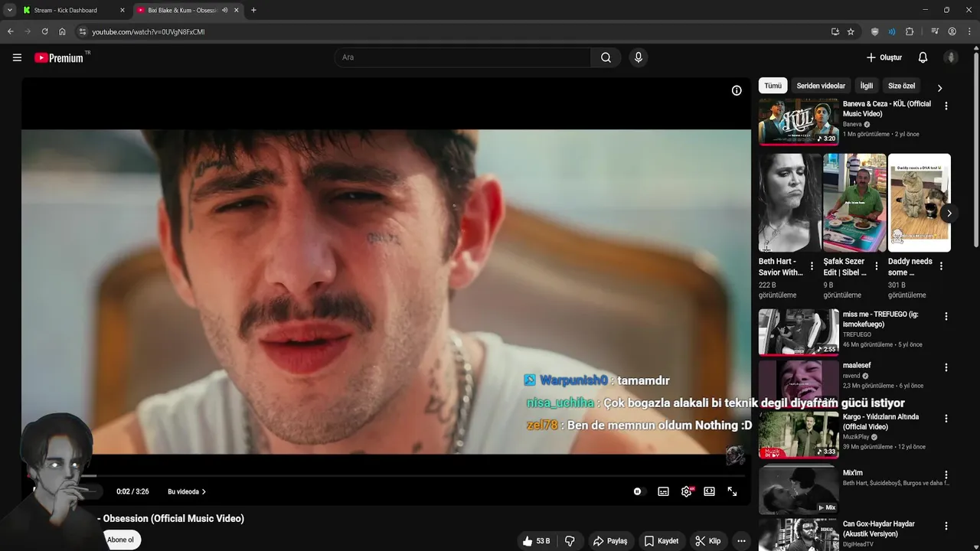Open the browser extensions puzzle icon

click(x=910, y=31)
